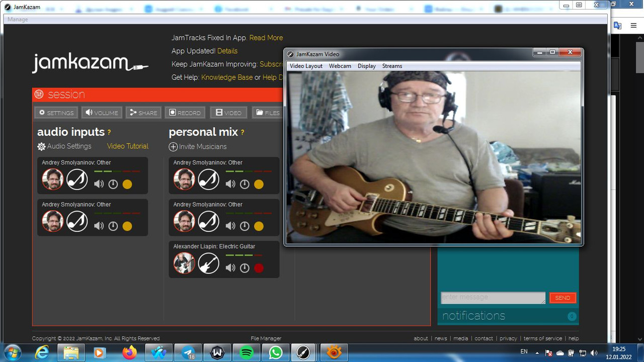Click Invite Musicians link text
Screen dimensions: 644x362
pos(203,147)
